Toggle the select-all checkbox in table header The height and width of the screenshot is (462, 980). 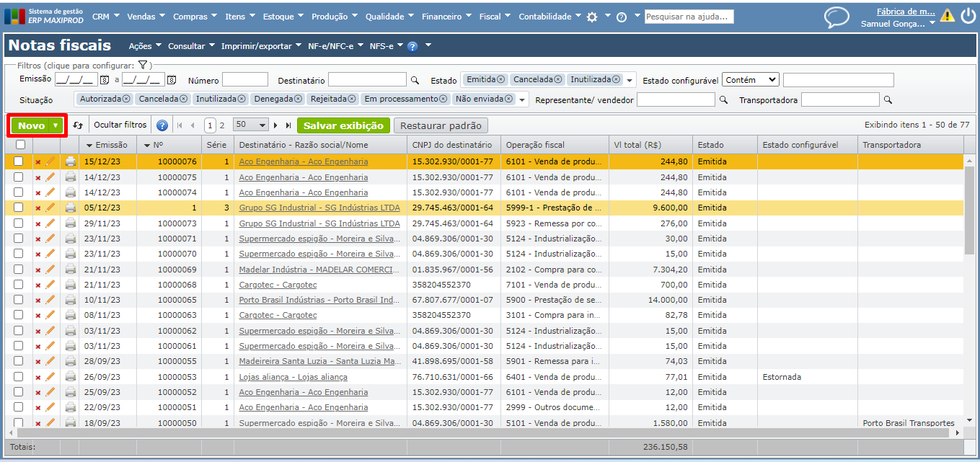click(19, 145)
